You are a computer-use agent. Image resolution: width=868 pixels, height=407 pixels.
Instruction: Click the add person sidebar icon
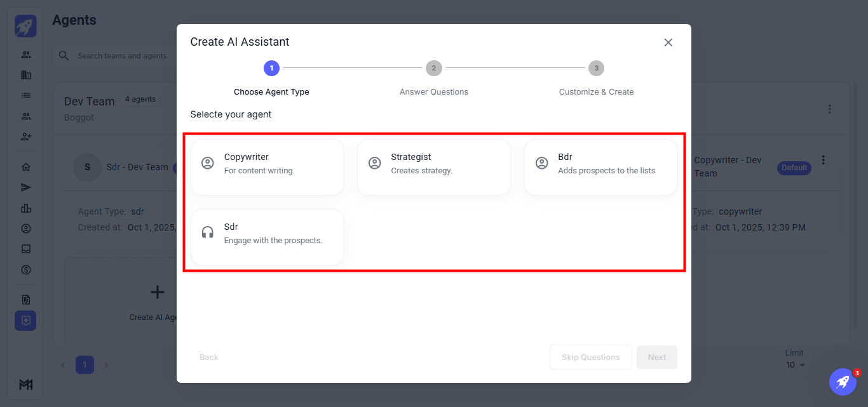pos(26,137)
